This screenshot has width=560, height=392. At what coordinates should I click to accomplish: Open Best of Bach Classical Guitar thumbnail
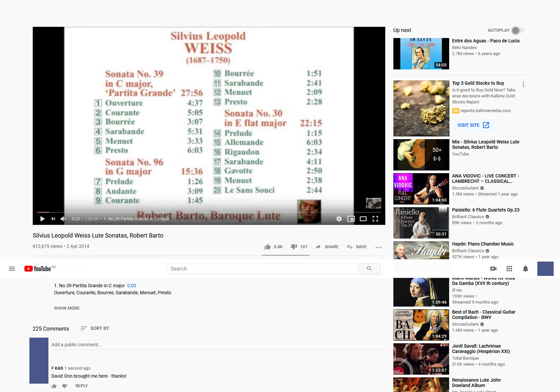click(421, 325)
